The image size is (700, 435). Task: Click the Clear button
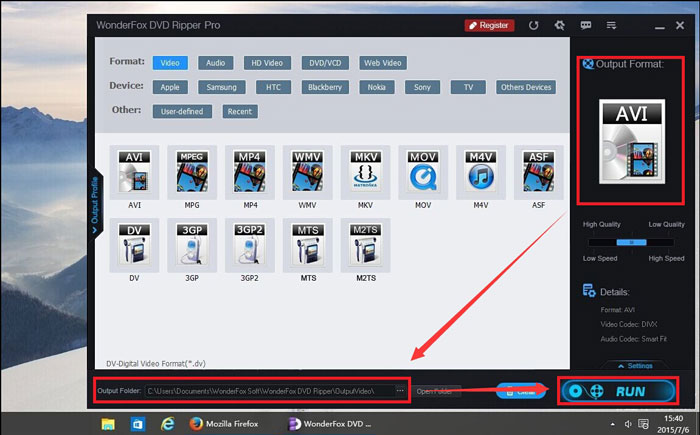pos(521,391)
